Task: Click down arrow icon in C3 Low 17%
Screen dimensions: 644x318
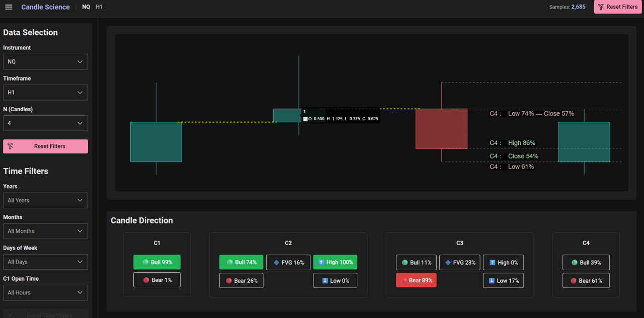Action: 492,281
